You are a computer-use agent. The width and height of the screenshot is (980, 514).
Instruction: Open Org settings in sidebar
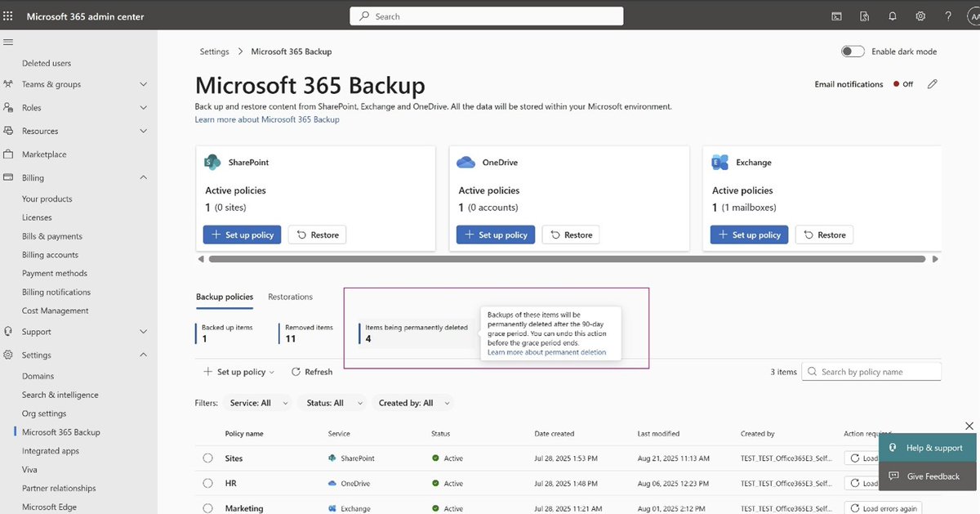(x=44, y=413)
